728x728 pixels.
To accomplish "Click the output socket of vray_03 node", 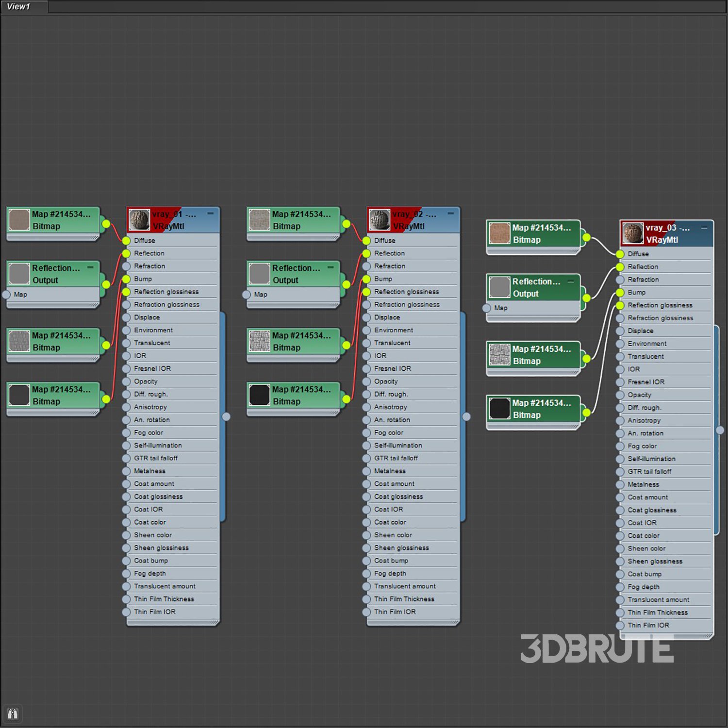I will click(720, 430).
